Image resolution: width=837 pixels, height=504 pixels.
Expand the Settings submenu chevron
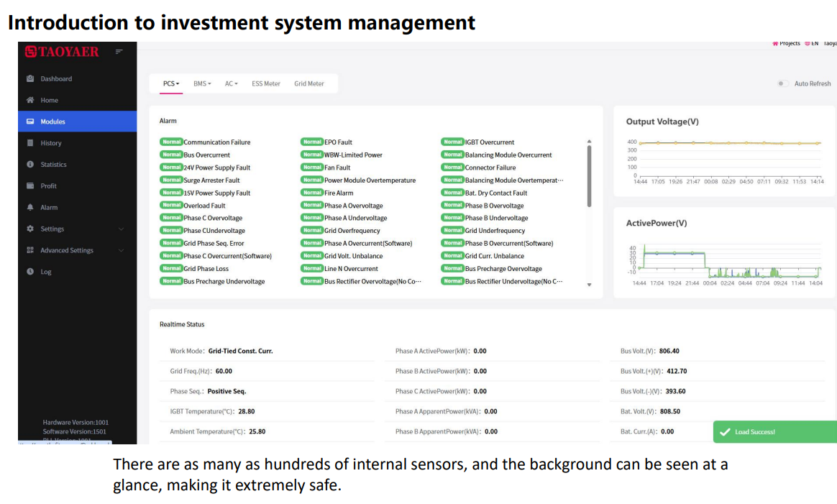121,229
